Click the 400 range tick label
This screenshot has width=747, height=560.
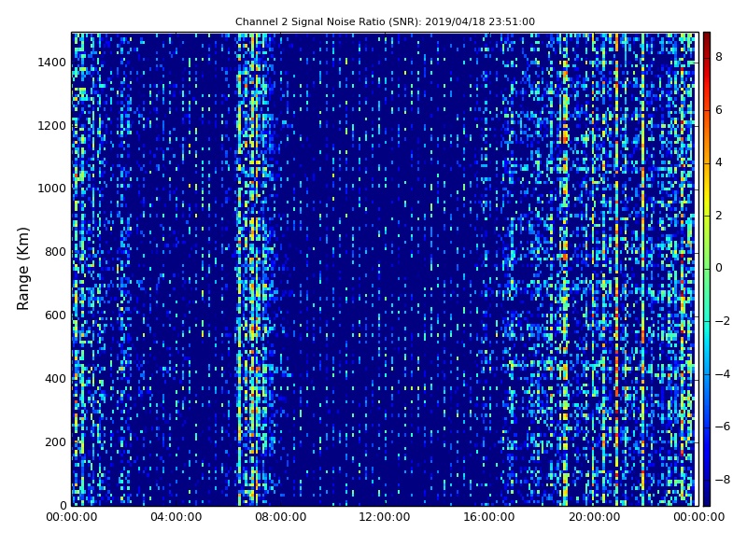click(x=55, y=379)
